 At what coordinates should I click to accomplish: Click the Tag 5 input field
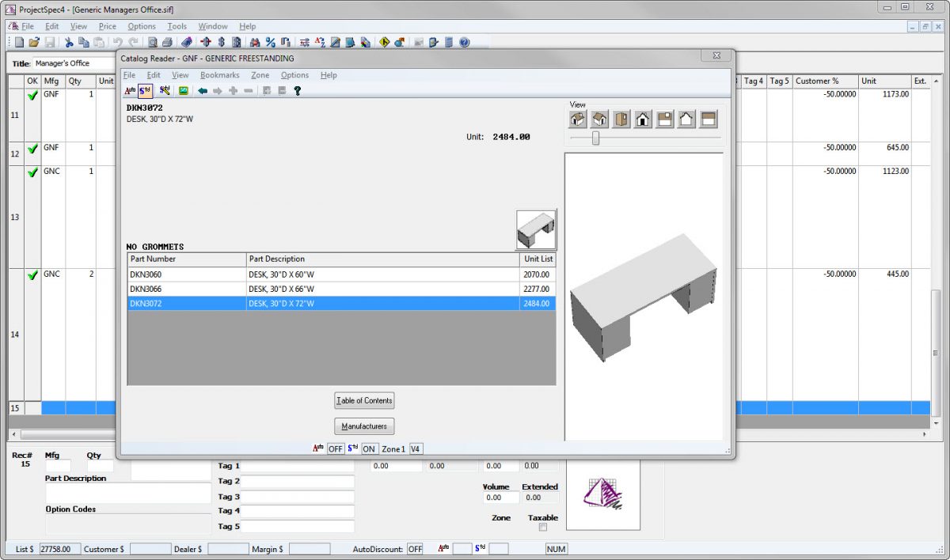298,527
